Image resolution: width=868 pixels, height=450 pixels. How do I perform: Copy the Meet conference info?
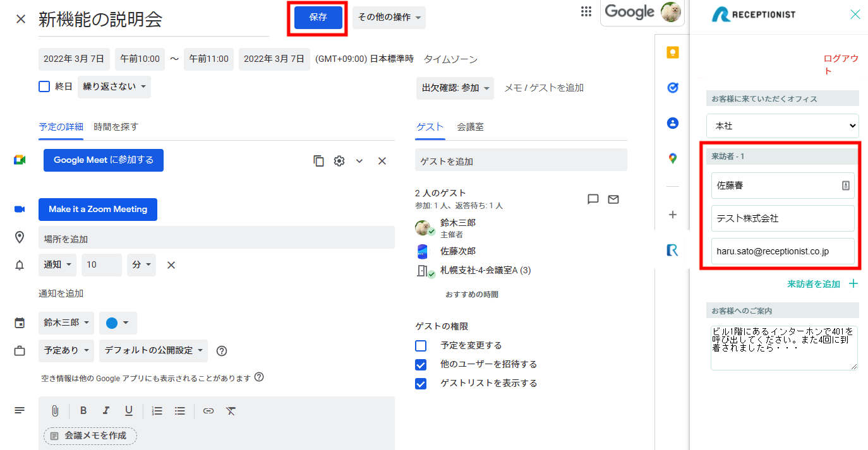point(319,161)
